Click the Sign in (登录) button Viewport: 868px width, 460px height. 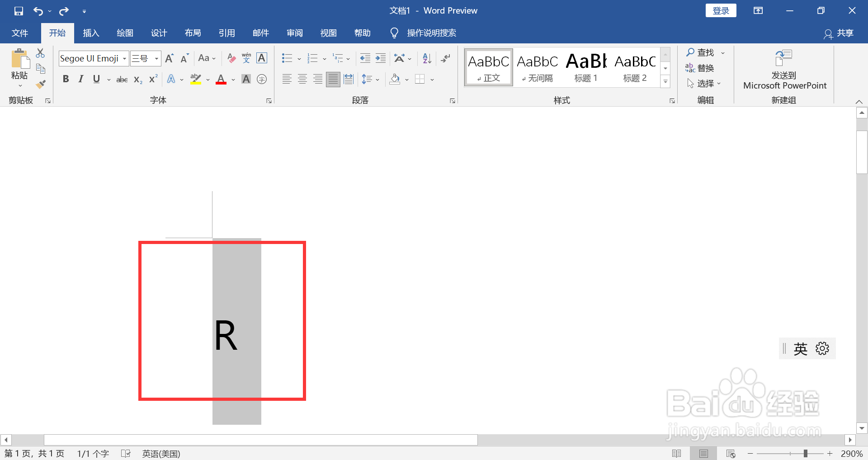[x=721, y=11]
